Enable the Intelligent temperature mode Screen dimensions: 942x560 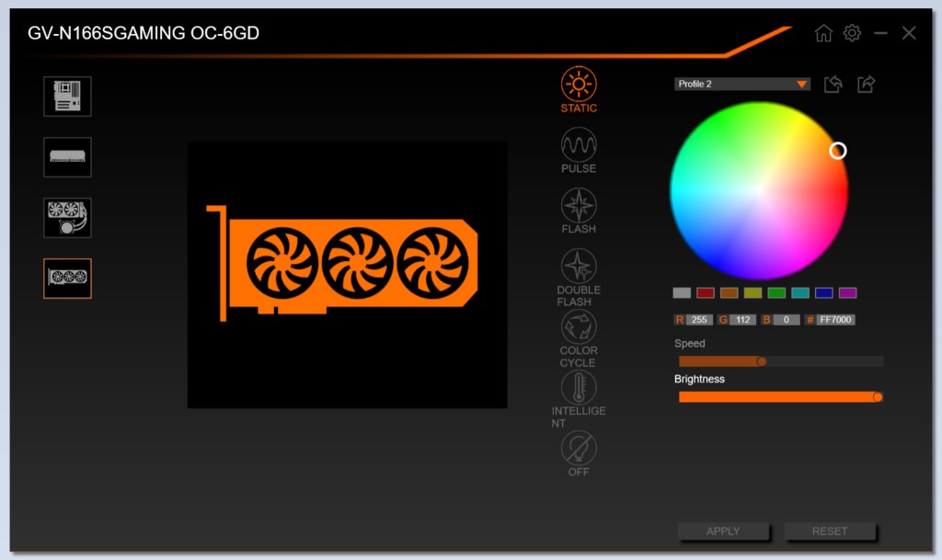(x=579, y=387)
